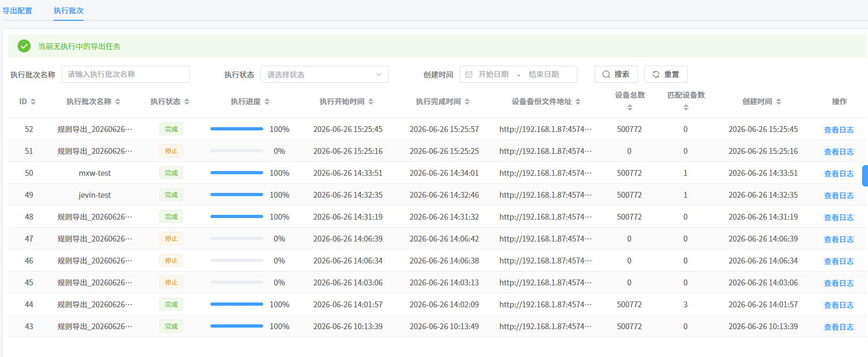Click the 完成 status tag in row 44

coord(171,304)
